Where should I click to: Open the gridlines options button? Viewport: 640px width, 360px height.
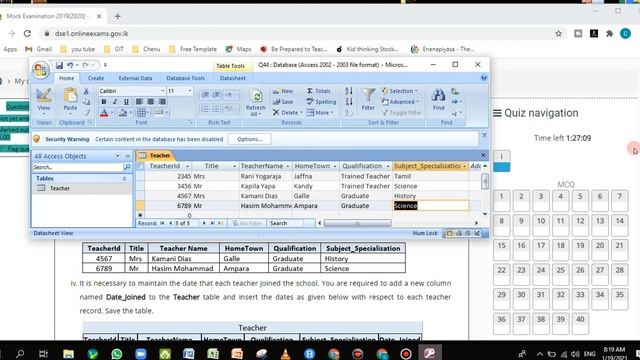pos(141,113)
